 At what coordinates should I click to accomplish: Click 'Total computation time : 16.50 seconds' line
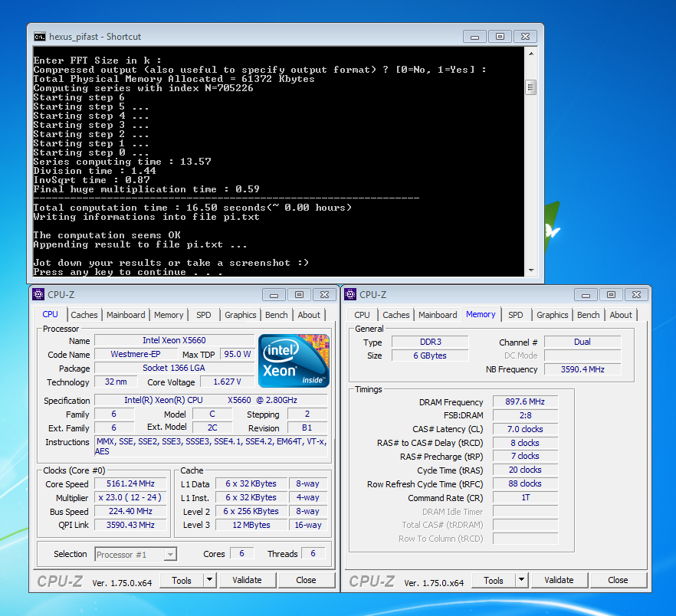192,208
